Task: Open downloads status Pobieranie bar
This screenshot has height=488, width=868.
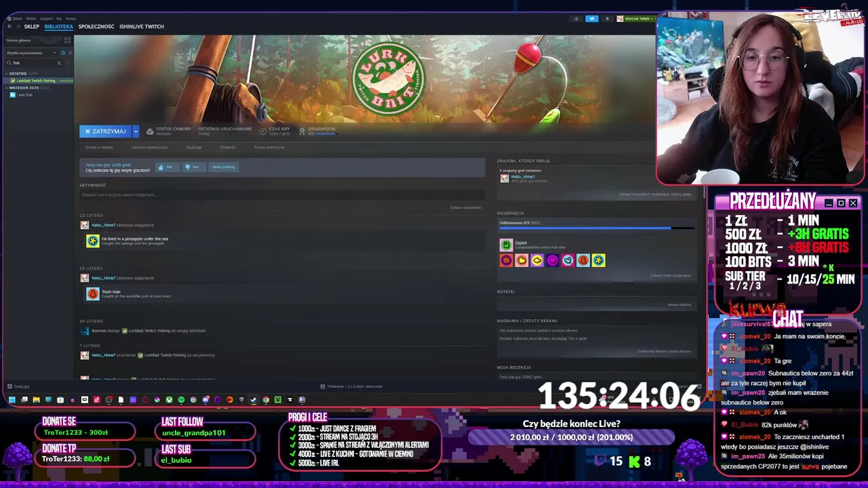Action: coord(351,386)
